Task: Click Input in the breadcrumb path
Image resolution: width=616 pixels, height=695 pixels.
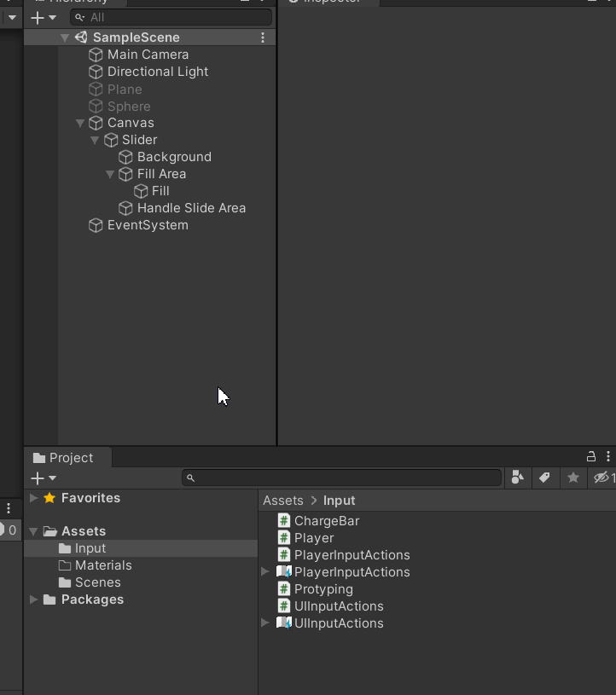Action: (x=339, y=501)
